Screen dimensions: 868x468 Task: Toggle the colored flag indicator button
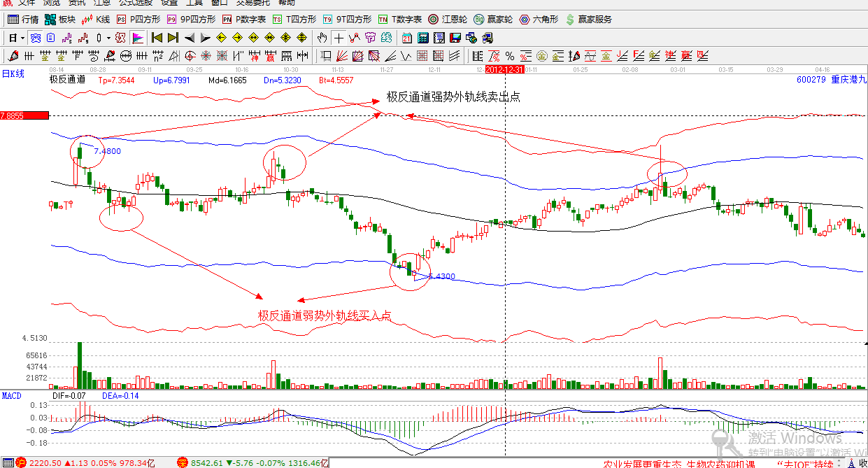(x=138, y=37)
